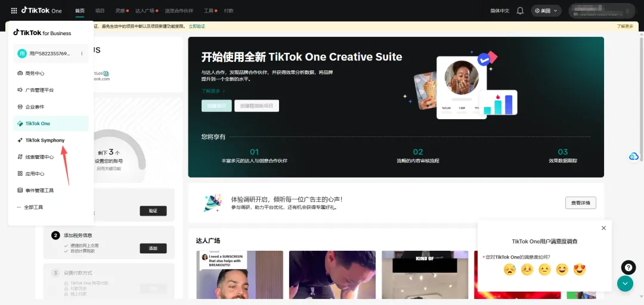Select TikTok One in the side menu

[x=51, y=123]
